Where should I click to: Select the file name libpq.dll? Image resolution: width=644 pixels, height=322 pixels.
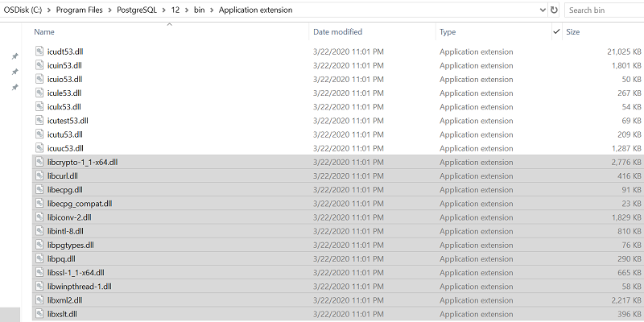tap(61, 259)
